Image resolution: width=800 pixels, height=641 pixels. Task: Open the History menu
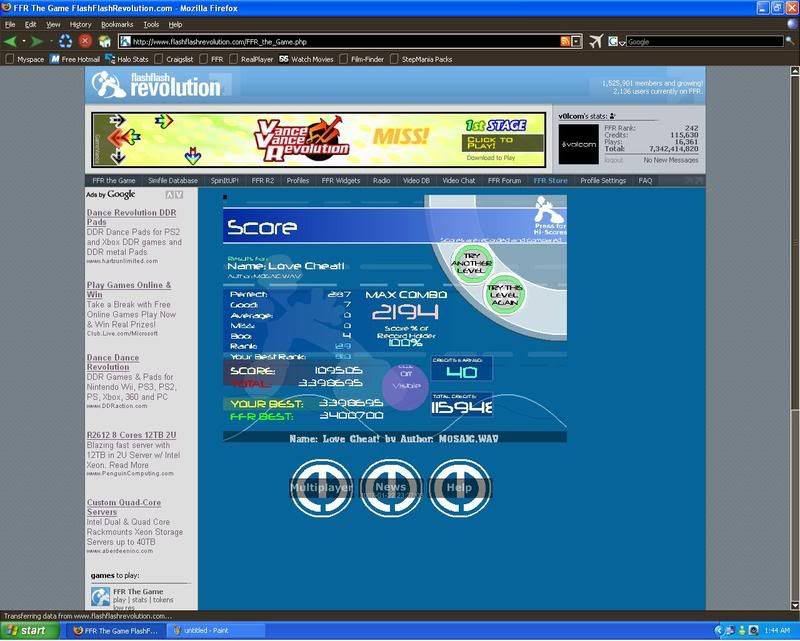click(81, 24)
